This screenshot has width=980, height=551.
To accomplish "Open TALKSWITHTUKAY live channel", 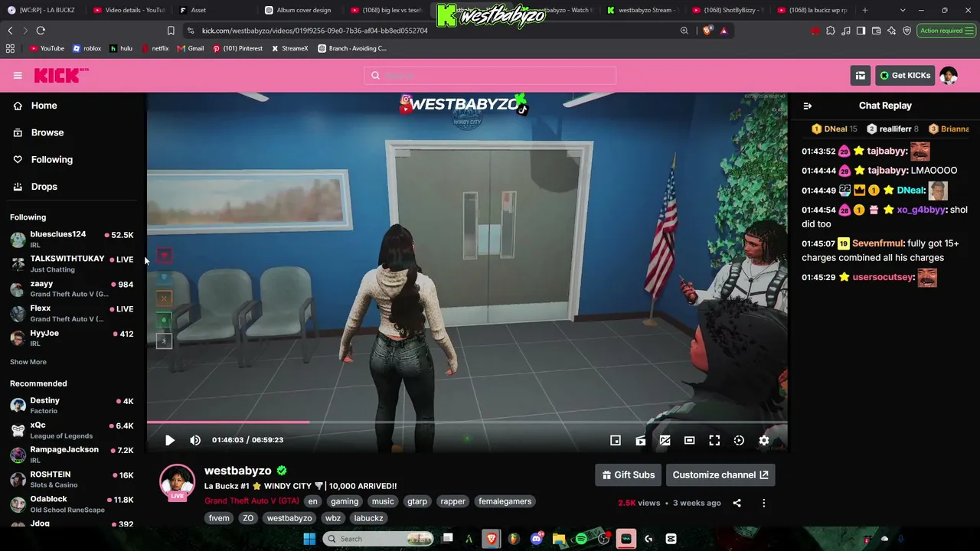I will pos(72,264).
